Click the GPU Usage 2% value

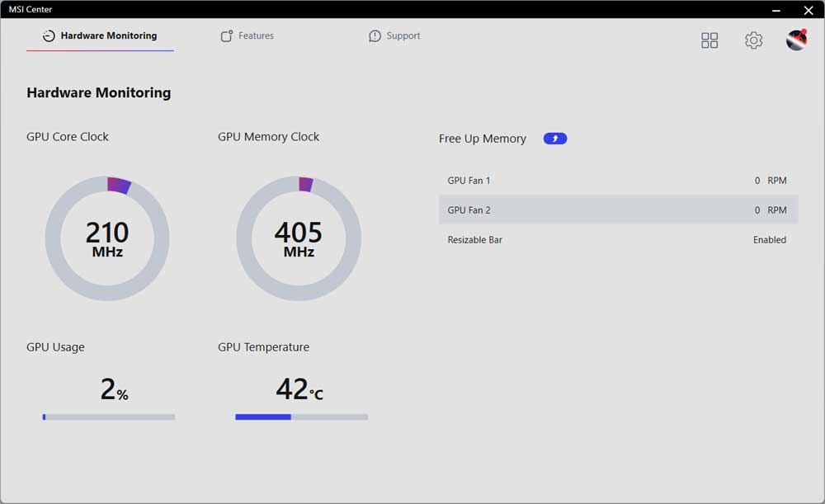tap(114, 389)
